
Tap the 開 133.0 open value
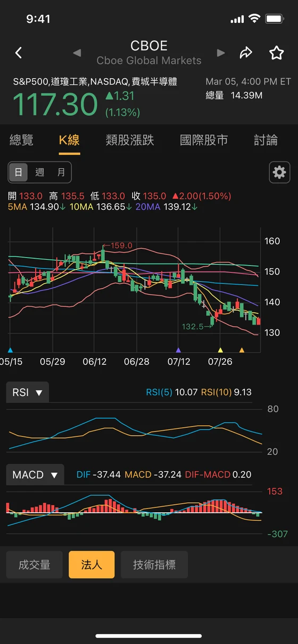point(26,196)
